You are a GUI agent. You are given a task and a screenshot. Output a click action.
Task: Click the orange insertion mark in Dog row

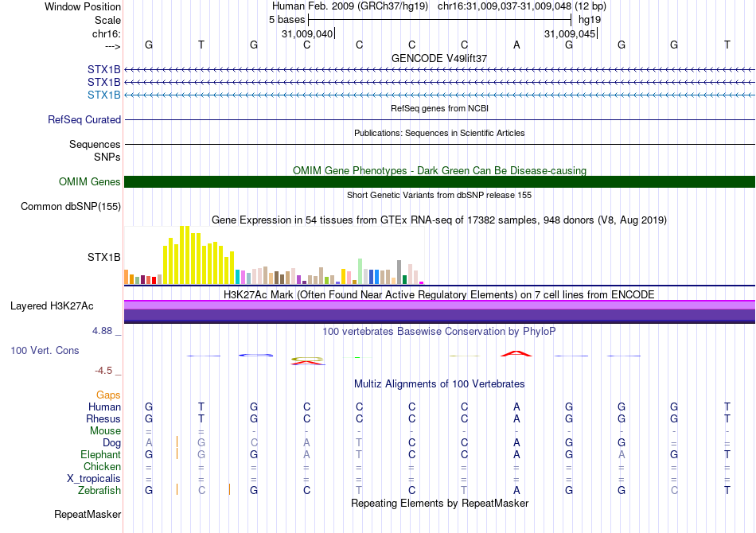point(177,442)
